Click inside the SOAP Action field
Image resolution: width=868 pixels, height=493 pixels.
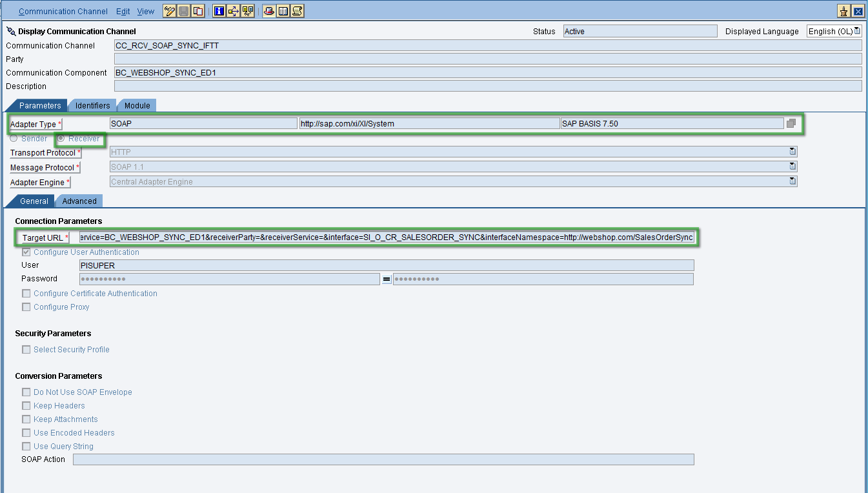tap(383, 459)
